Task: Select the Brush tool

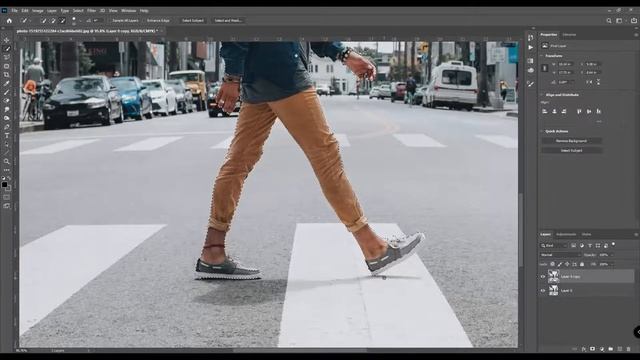Action: 7,92
